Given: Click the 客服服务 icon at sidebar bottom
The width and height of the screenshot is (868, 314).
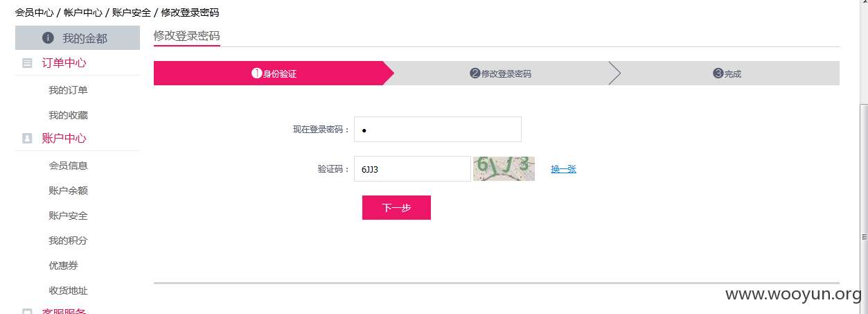Looking at the screenshot, I should (27, 311).
